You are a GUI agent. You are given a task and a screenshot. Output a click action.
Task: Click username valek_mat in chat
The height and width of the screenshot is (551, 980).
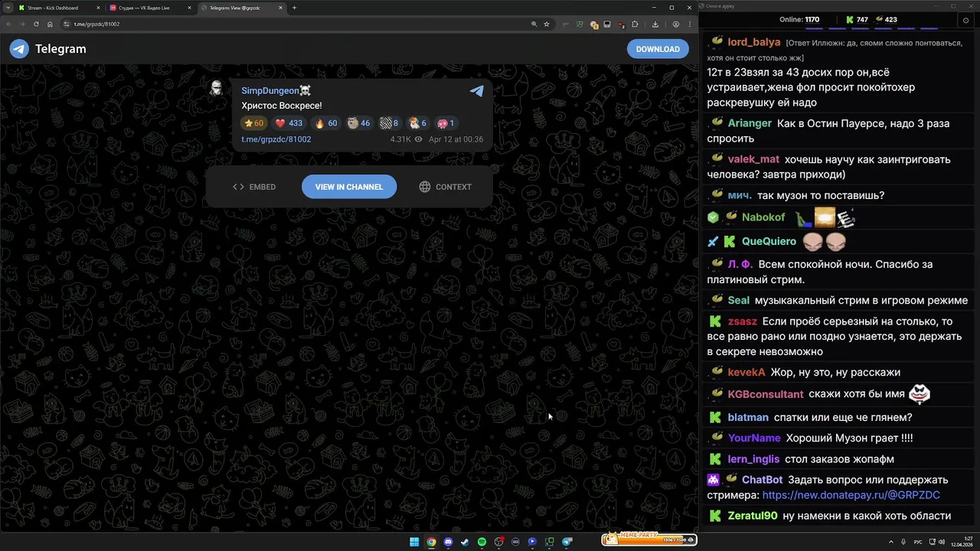pos(753,159)
